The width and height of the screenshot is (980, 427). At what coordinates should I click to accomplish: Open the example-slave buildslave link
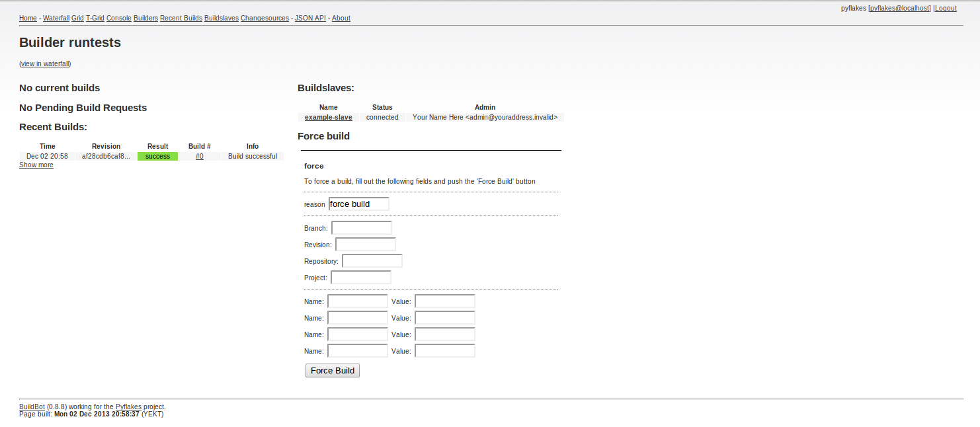pyautogui.click(x=329, y=118)
